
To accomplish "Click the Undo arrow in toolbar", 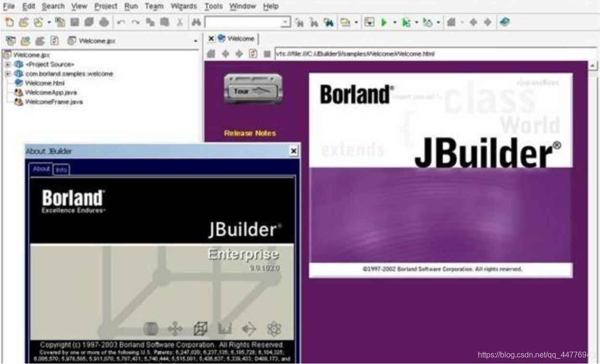I will 121,22.
